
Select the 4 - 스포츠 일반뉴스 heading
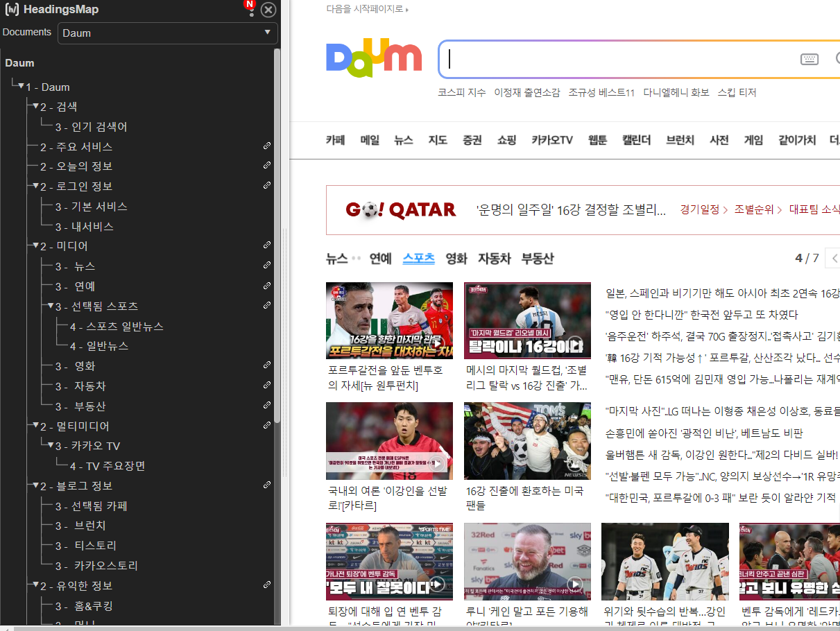(x=117, y=327)
